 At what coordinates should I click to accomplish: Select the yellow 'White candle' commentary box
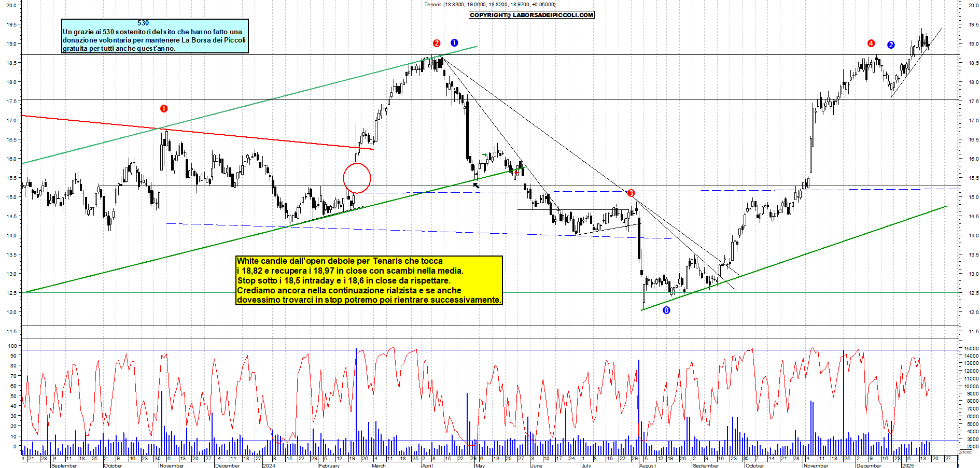click(x=369, y=280)
